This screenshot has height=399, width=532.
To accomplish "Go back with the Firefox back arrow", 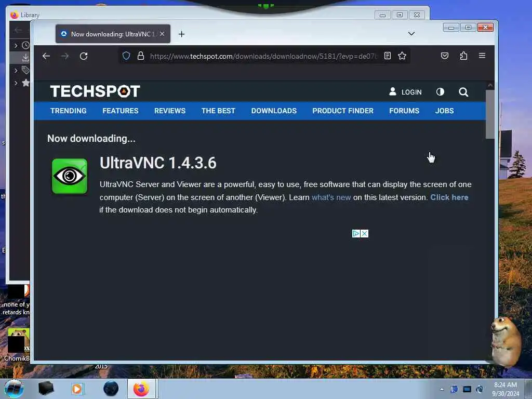I will click(x=46, y=56).
